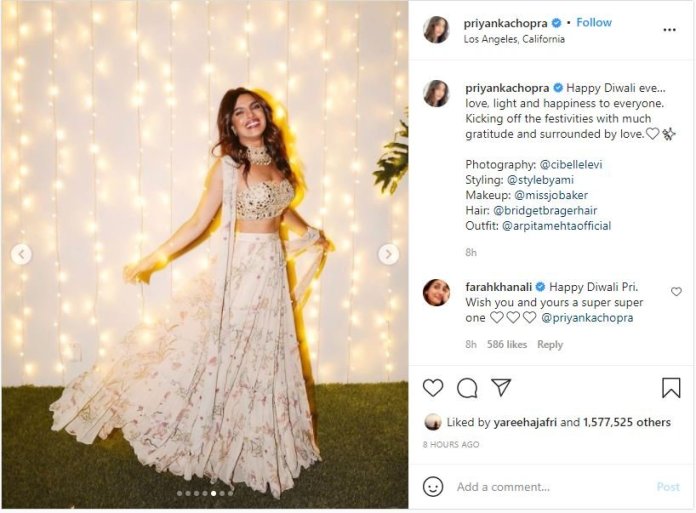Share post using paper plane icon
696x513 pixels.
tap(501, 387)
